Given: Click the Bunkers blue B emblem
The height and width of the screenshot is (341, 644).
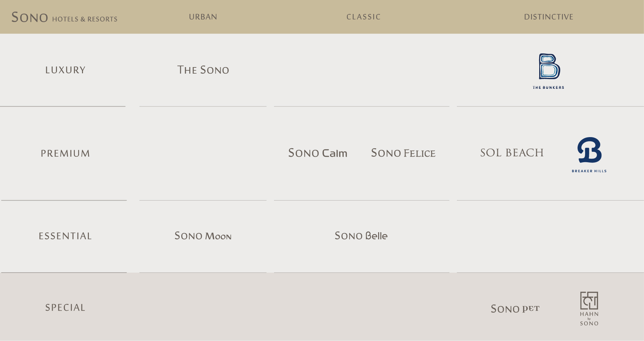Looking at the screenshot, I should (x=549, y=66).
